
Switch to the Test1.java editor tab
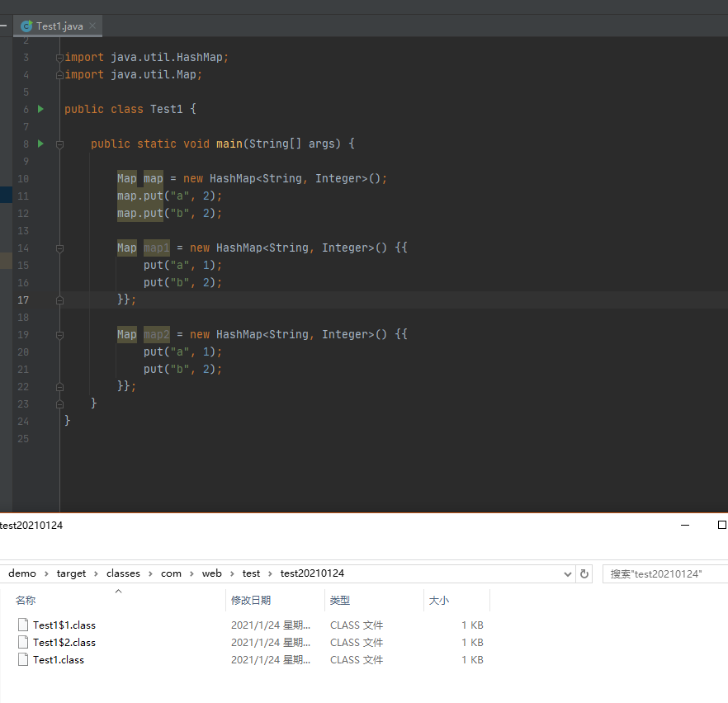pyautogui.click(x=58, y=26)
